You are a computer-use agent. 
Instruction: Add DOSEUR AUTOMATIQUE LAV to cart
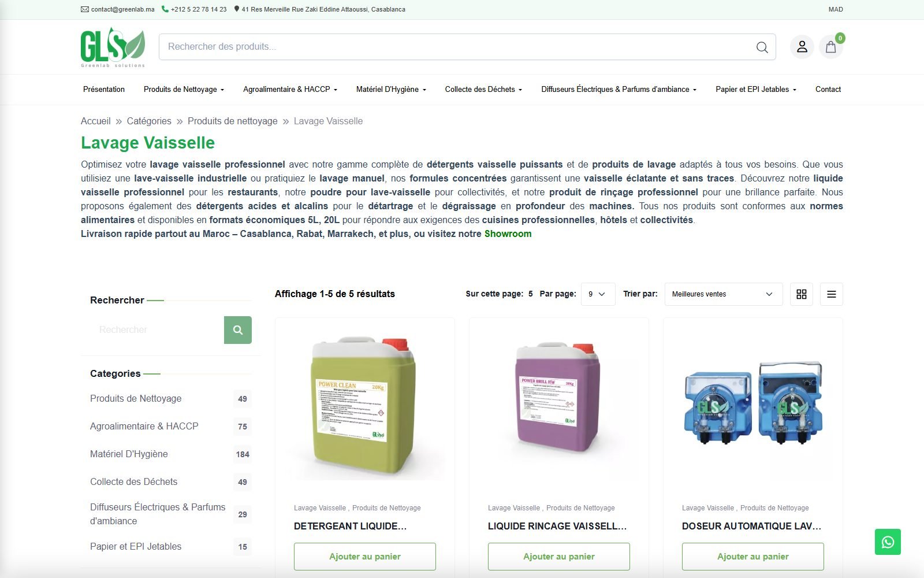click(x=753, y=557)
